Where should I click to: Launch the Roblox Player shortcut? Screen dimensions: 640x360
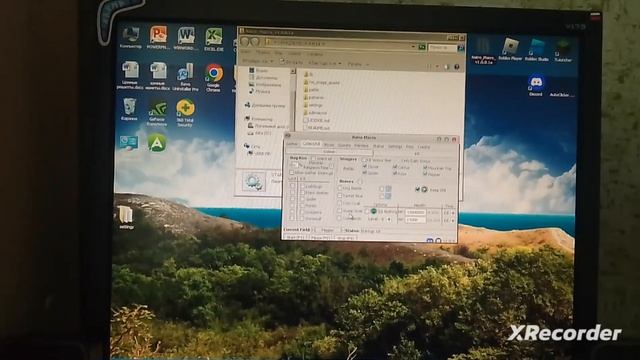tap(510, 50)
